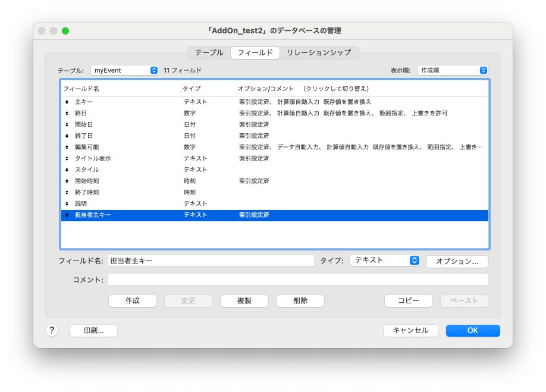The image size is (546, 392).
Task: Click the 11 フィールド count label
Action: pyautogui.click(x=183, y=70)
